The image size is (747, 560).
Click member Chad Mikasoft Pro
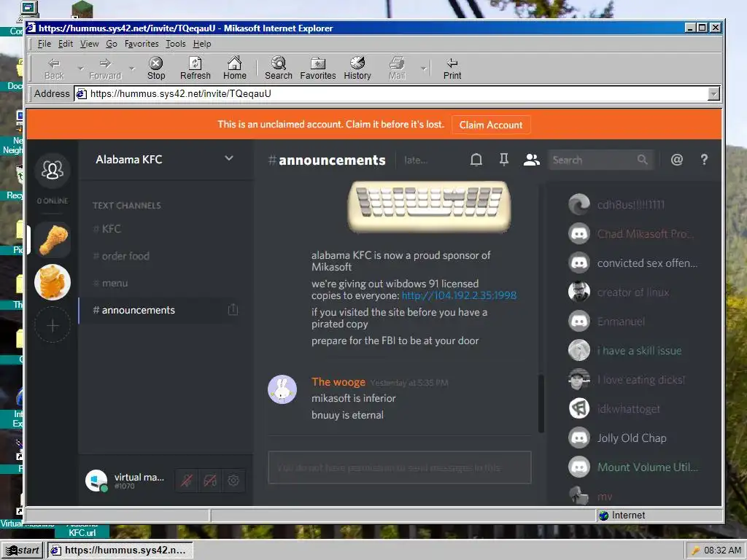tap(632, 234)
